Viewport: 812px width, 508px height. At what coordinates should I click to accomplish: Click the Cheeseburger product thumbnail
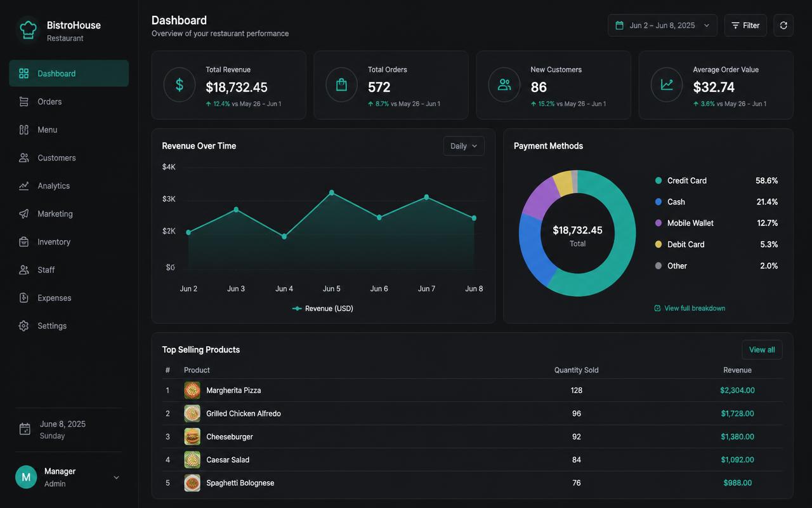(x=192, y=437)
